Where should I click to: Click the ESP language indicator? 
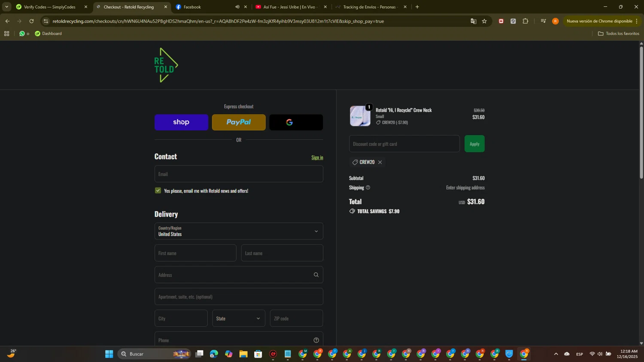point(580,354)
